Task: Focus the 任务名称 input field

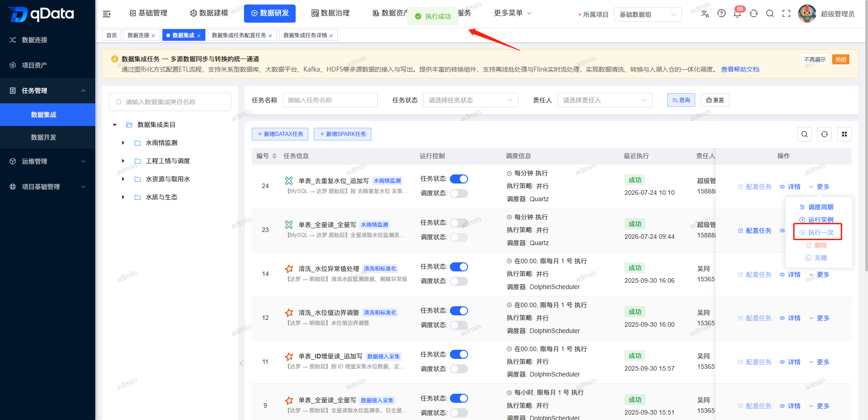Action: pos(330,100)
